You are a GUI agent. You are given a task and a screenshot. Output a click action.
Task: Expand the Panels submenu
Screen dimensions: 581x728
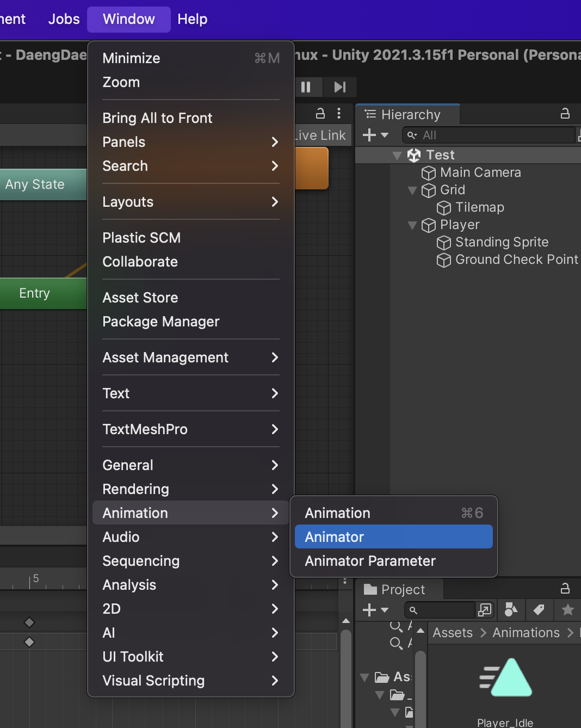(191, 141)
